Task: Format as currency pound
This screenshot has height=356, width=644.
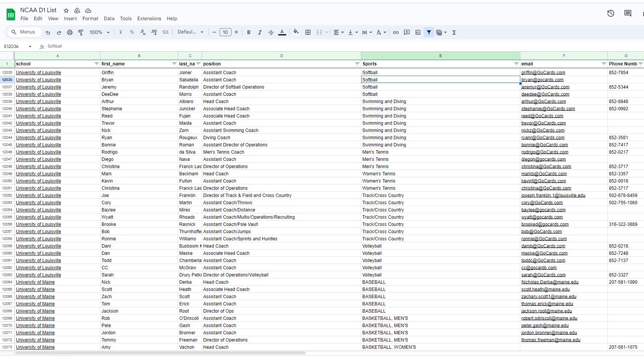Action: pyautogui.click(x=121, y=32)
